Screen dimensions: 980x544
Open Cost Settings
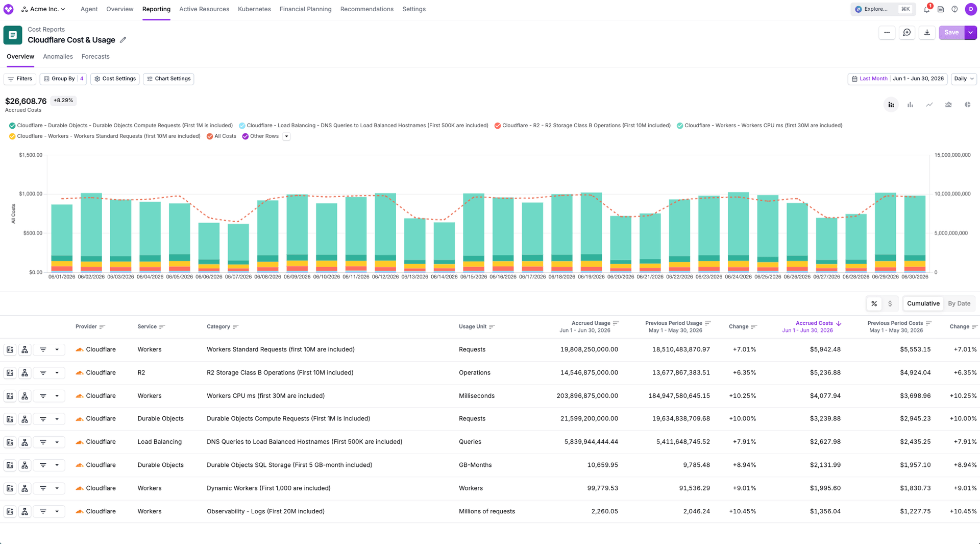pyautogui.click(x=115, y=79)
